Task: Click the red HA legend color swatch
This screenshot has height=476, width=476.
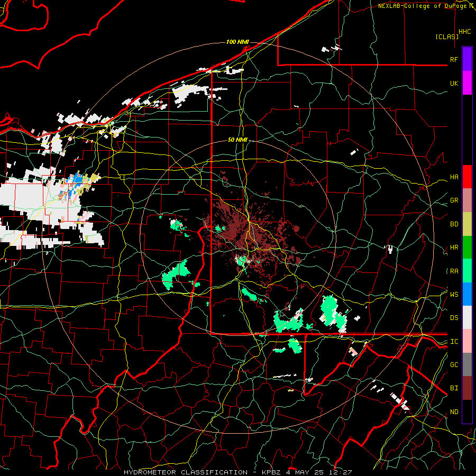Action: click(x=467, y=177)
